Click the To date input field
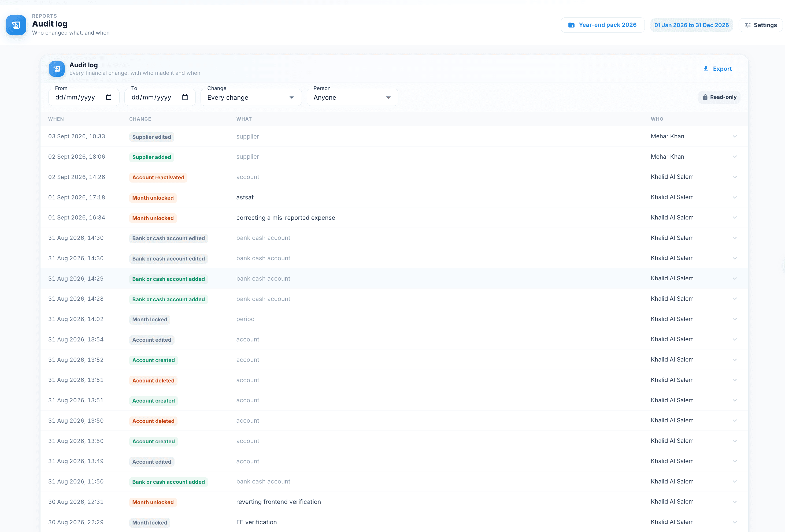Screen dimensions: 785x532 (160, 97)
